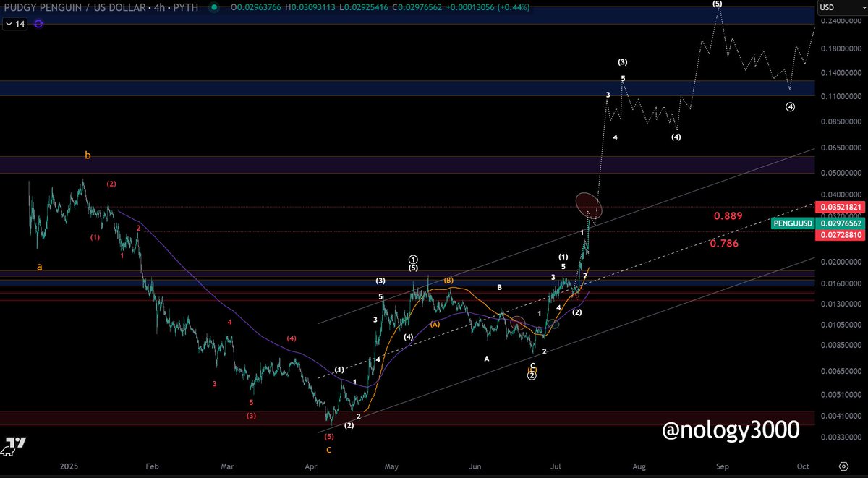Image resolution: width=868 pixels, height=478 pixels.
Task: Click the Sep time axis label
Action: click(723, 467)
